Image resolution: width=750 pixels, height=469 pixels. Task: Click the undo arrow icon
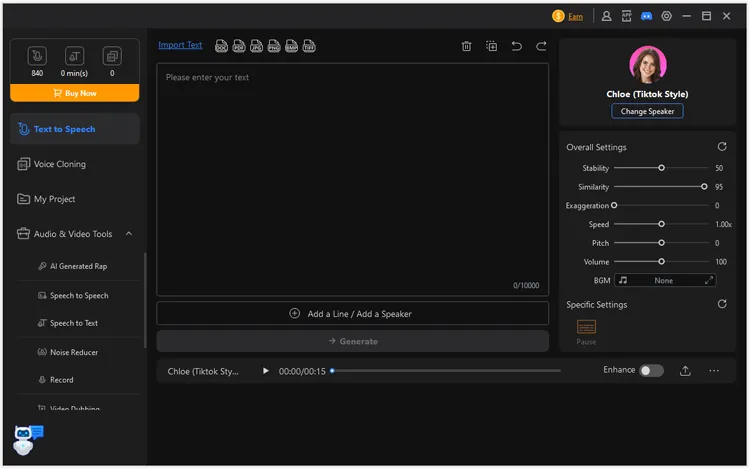[x=516, y=46]
